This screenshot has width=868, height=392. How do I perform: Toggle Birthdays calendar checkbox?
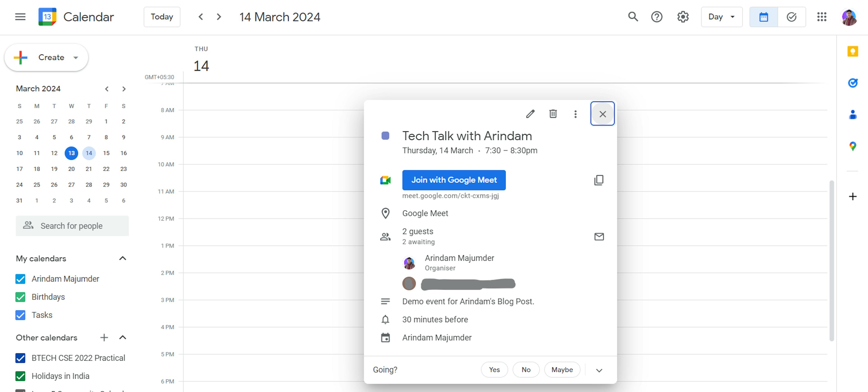(x=20, y=297)
